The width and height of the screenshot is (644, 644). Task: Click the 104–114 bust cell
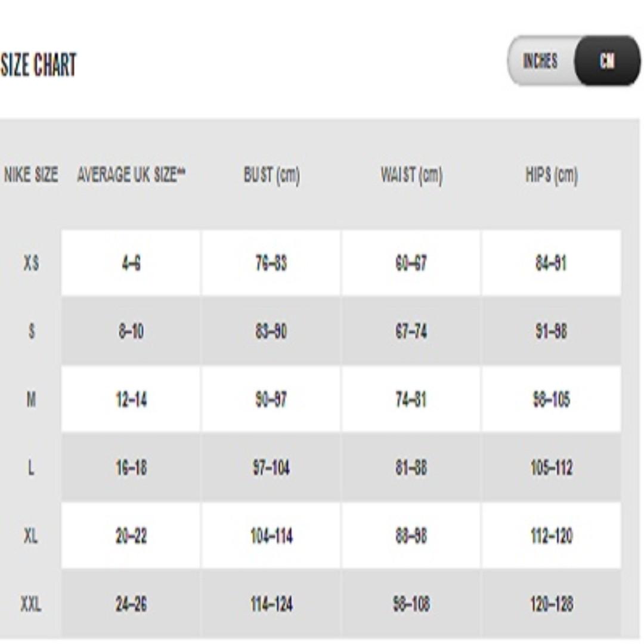(x=271, y=537)
